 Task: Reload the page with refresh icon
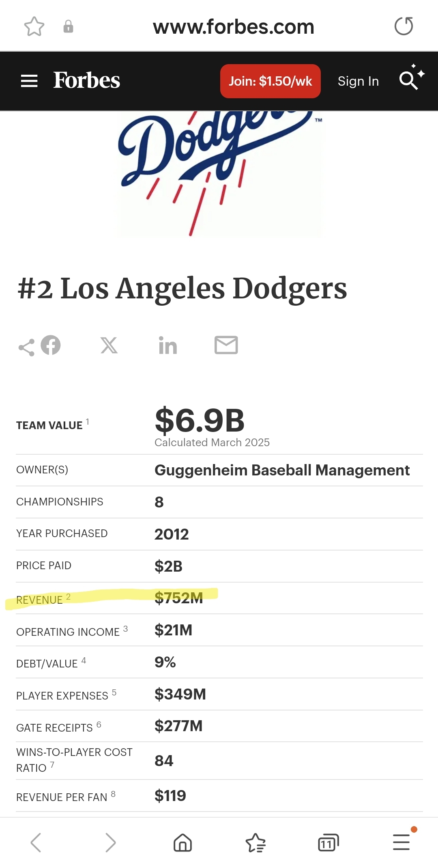(x=404, y=26)
